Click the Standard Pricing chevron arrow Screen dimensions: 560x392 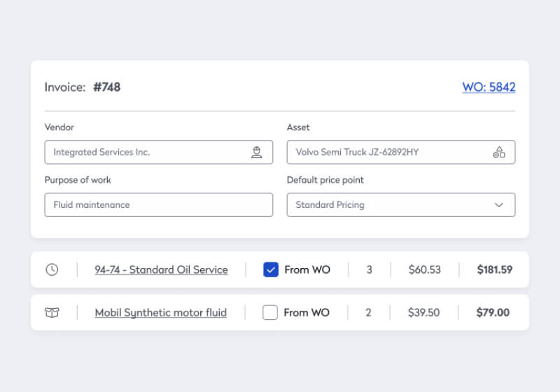(499, 205)
